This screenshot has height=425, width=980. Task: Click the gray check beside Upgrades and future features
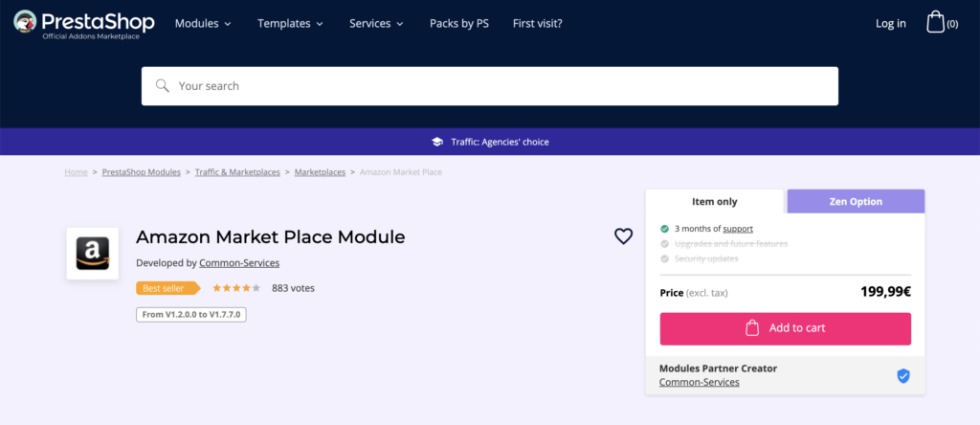tap(664, 244)
